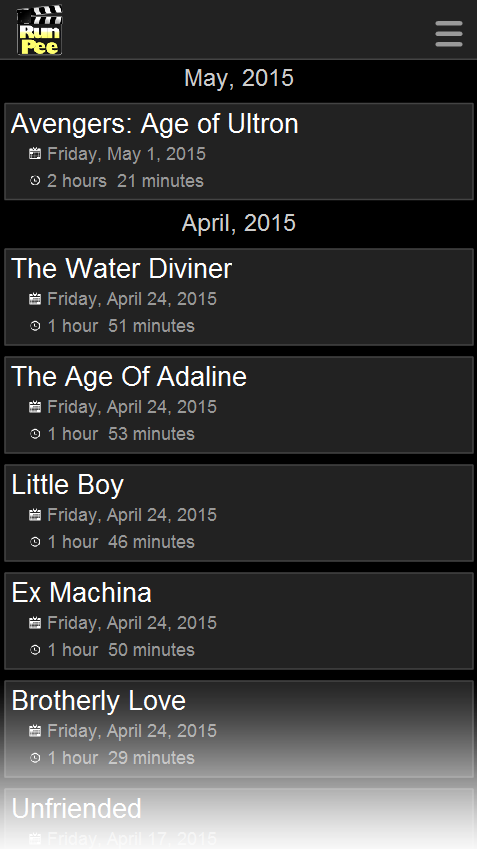
Task: Tap the RunPee clapperboard logo
Action: [40, 30]
